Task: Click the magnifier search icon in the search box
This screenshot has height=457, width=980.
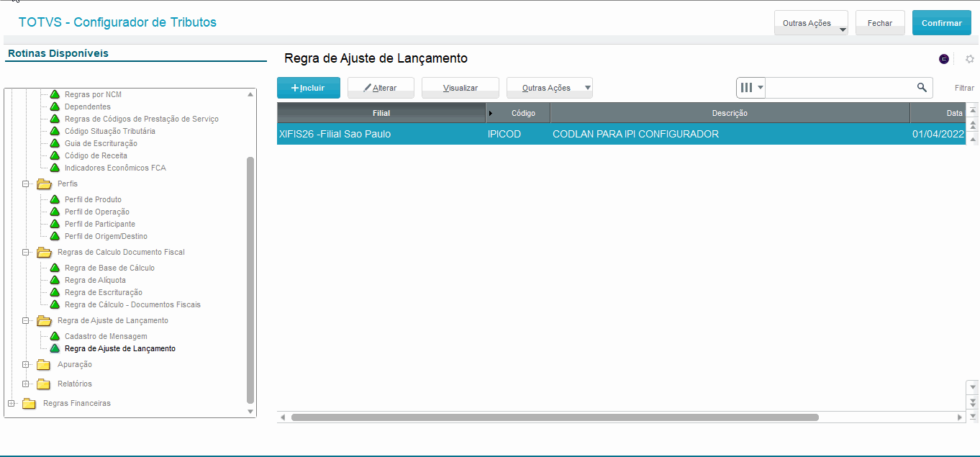Action: [x=922, y=88]
